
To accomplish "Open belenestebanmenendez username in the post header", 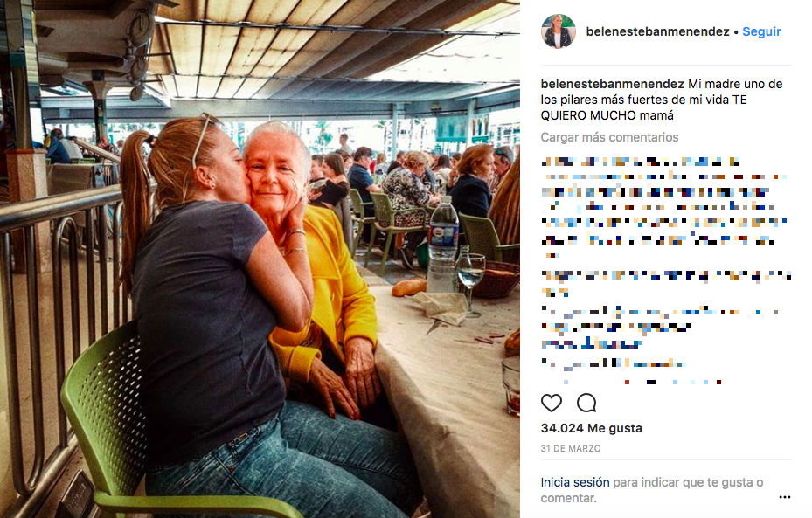I will [x=657, y=31].
